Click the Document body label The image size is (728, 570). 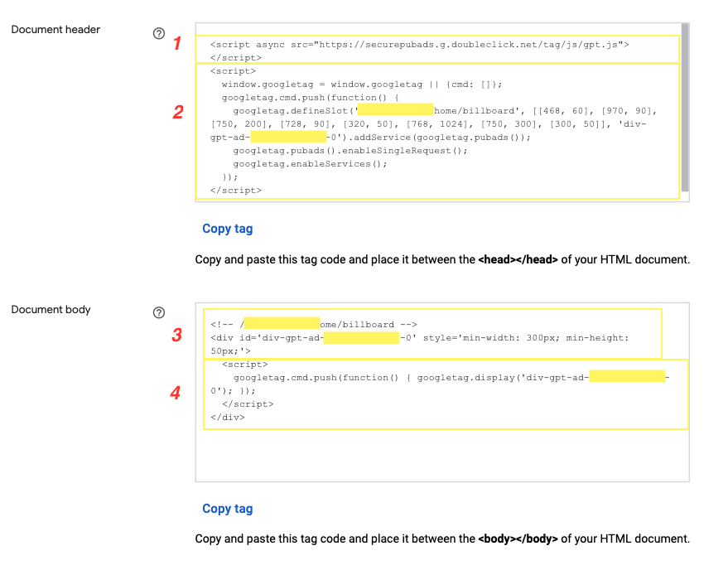pyautogui.click(x=51, y=309)
